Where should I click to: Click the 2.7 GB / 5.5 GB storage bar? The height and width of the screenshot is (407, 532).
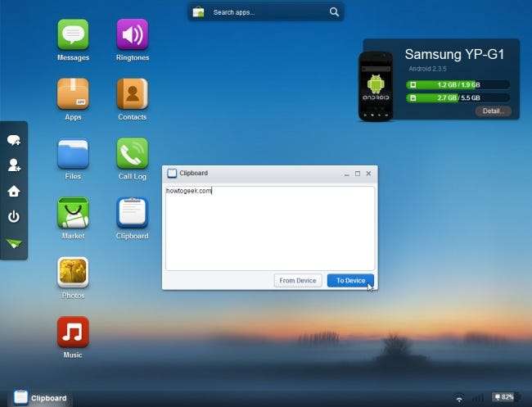(x=458, y=97)
